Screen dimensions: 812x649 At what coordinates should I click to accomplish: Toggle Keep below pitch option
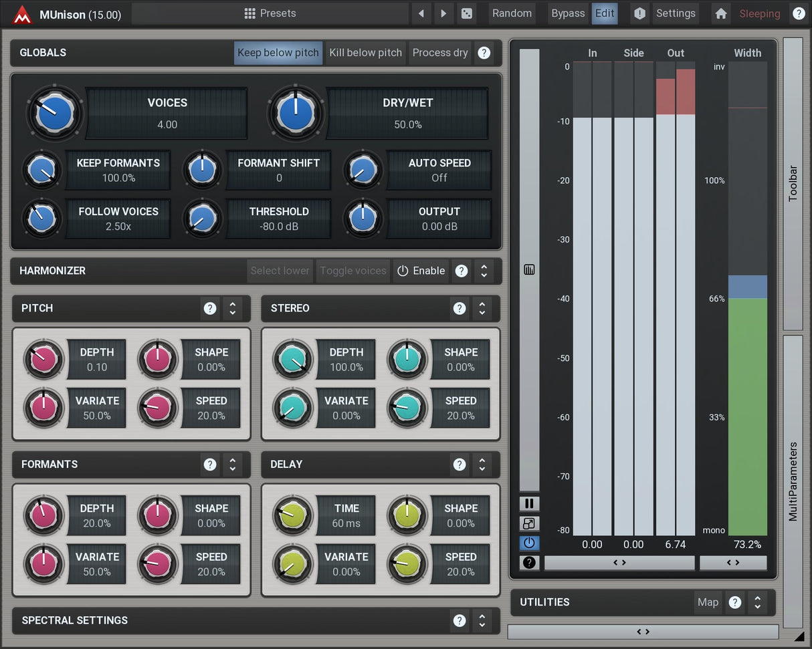(x=278, y=53)
